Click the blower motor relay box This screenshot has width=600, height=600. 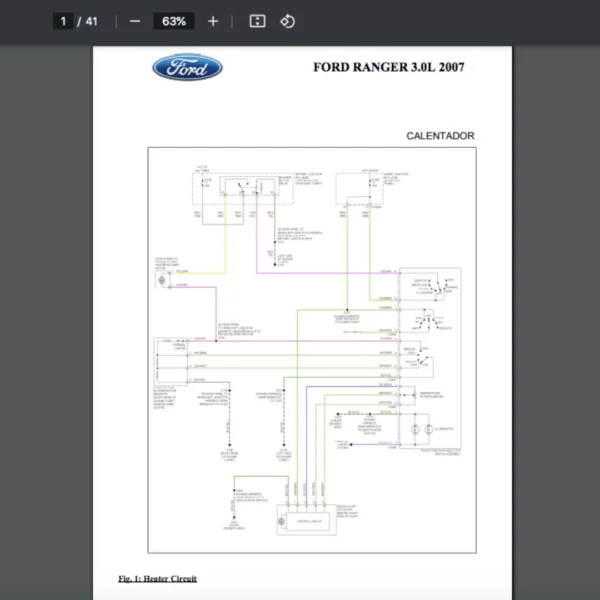point(248,186)
